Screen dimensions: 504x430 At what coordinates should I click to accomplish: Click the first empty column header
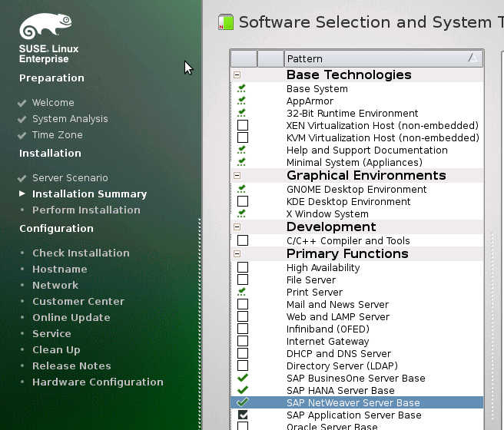244,58
